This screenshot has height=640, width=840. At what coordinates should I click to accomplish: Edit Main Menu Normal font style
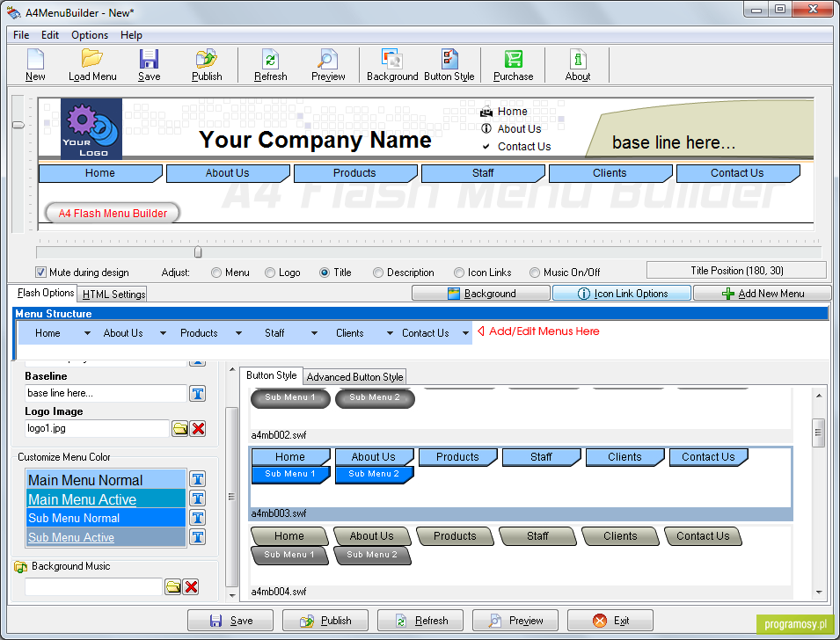tap(198, 479)
